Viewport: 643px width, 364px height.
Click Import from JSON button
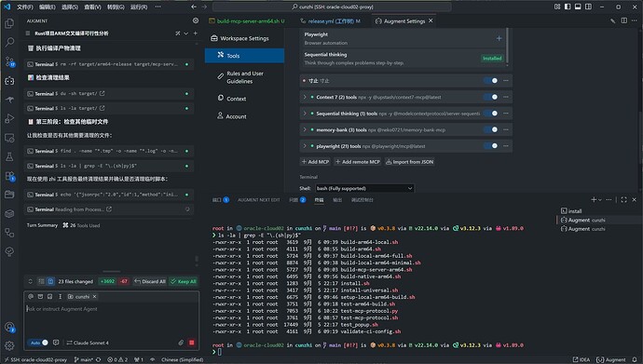(x=409, y=162)
